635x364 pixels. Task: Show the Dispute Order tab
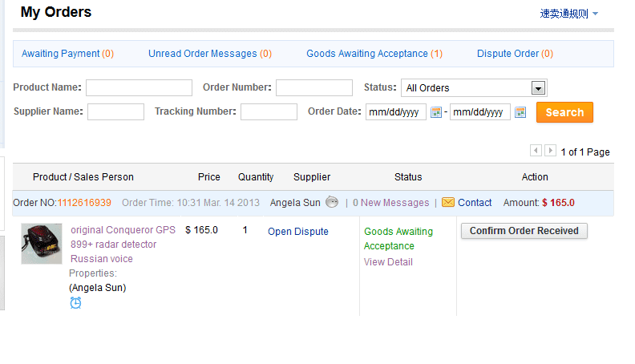(515, 54)
